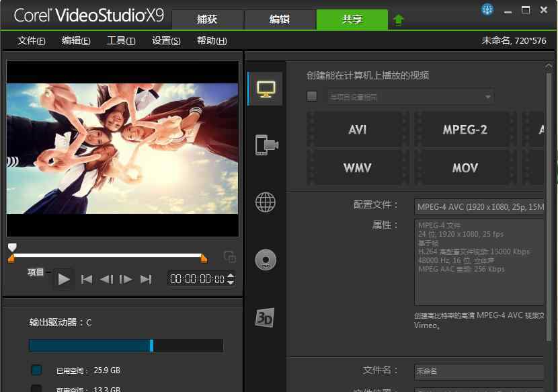Switch to the 编辑 (Edit) tab
Image resolution: width=558 pixels, height=392 pixels.
[x=280, y=19]
